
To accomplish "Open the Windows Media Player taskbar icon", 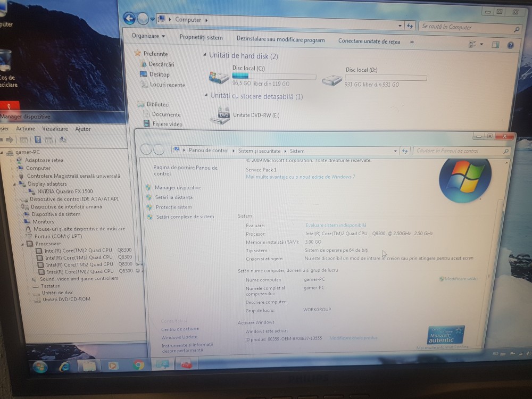I will click(113, 366).
